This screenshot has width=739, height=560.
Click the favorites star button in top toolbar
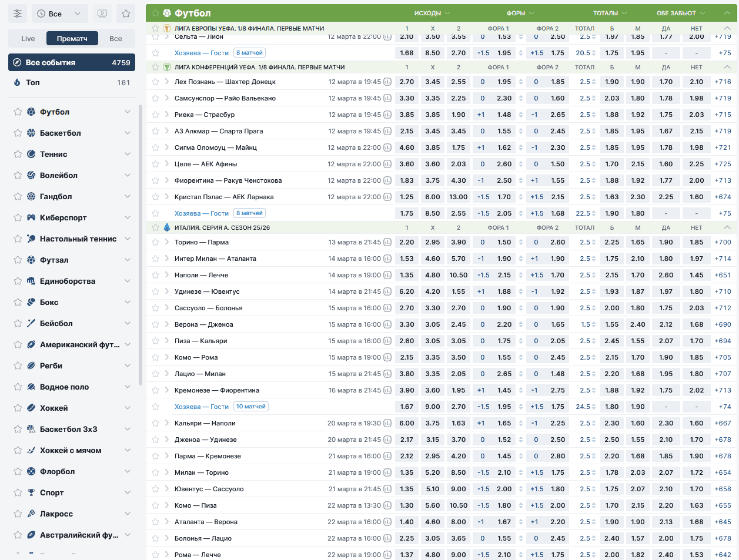coord(126,14)
